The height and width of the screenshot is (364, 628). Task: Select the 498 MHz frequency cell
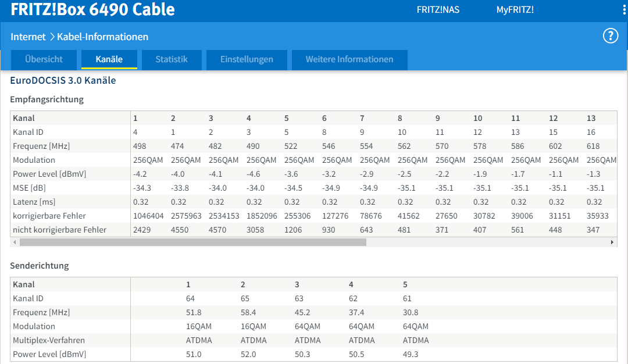click(x=140, y=146)
